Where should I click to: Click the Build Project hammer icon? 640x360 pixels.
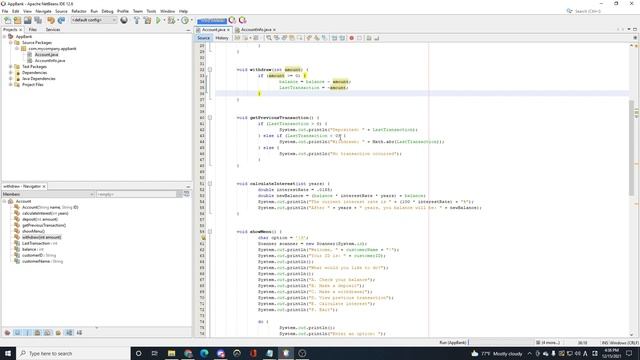[x=137, y=20]
